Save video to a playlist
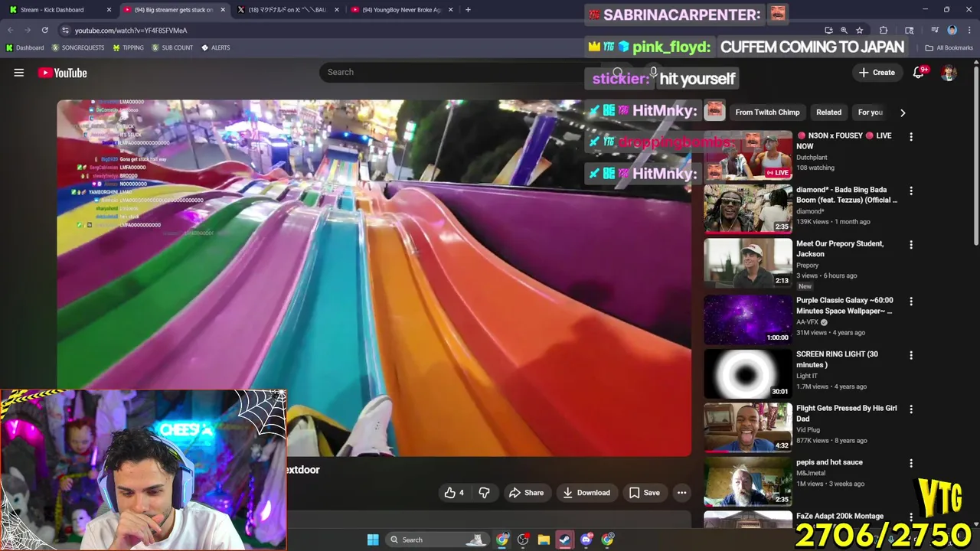980x551 pixels. 644,493
